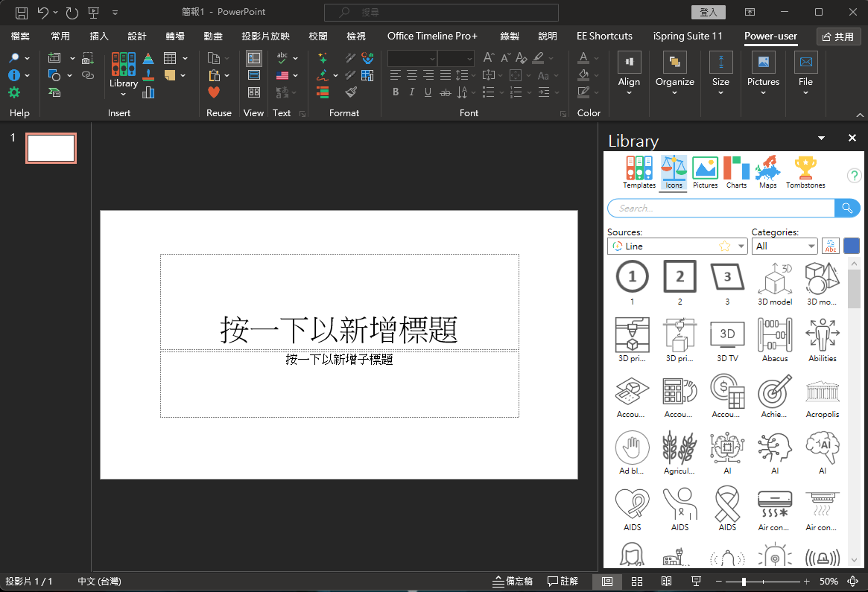Click zoom percentage 50% in status bar
868x592 pixels.
click(829, 582)
